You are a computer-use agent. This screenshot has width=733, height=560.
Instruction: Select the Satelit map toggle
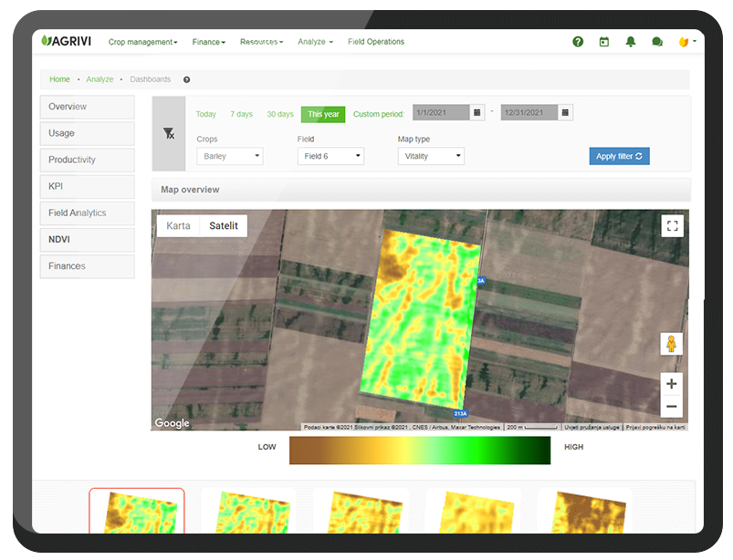(223, 225)
